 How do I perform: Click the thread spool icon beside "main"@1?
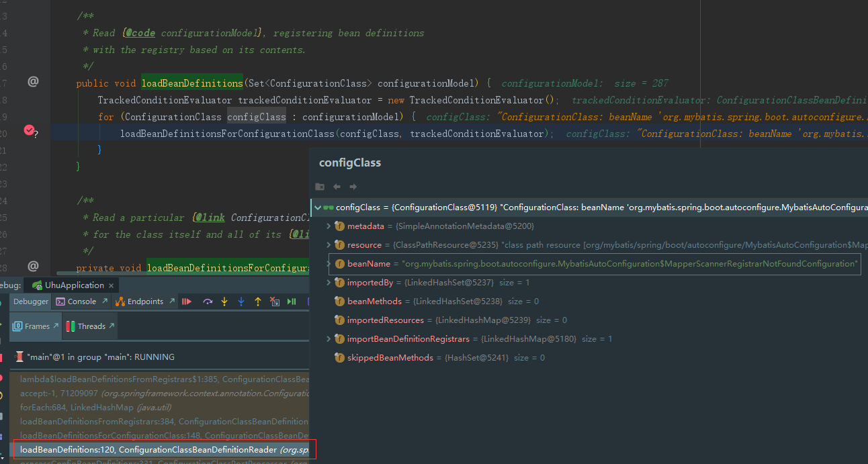click(x=19, y=357)
